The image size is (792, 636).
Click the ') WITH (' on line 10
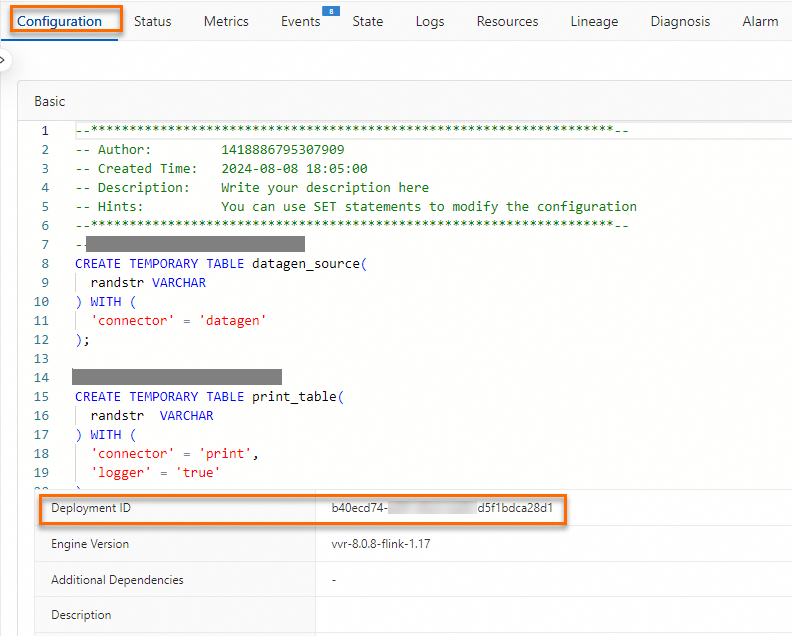[106, 302]
